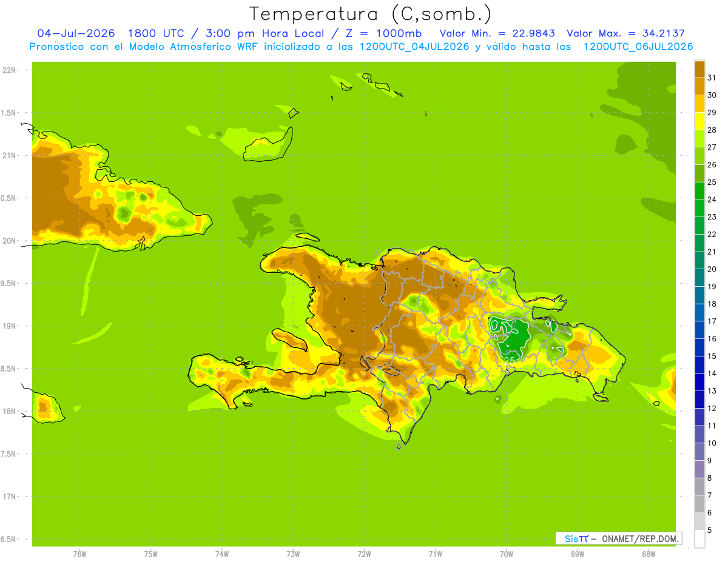Image resolution: width=728 pixels, height=562 pixels.
Task: Click the '25' contour label on the map
Action: [x=510, y=360]
